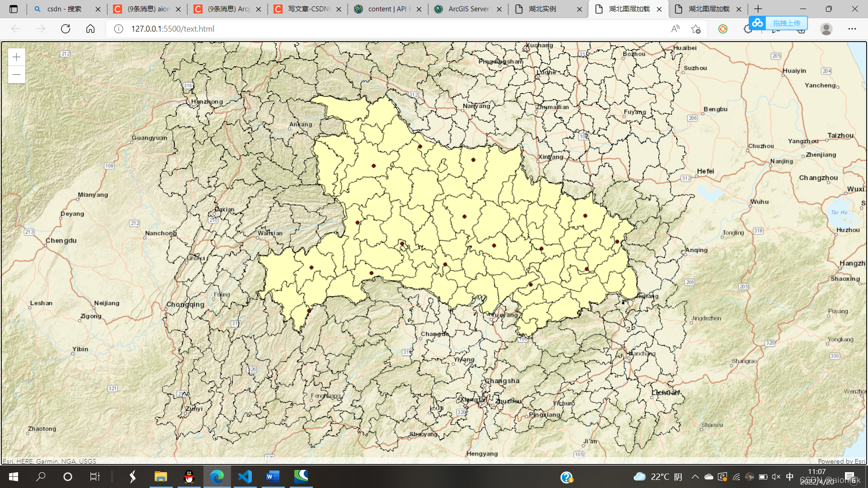Viewport: 868px width, 488px height.
Task: Open a new browser tab
Action: [x=758, y=9]
